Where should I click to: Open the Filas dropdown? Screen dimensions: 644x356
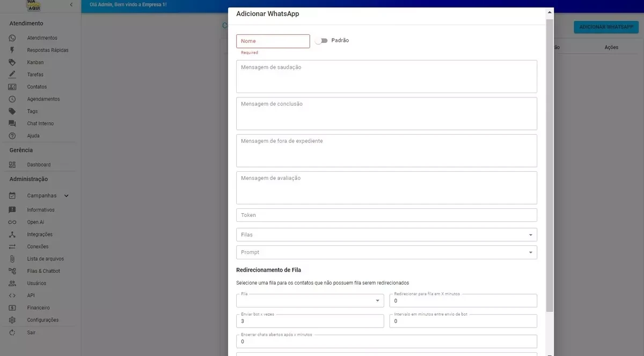click(386, 234)
